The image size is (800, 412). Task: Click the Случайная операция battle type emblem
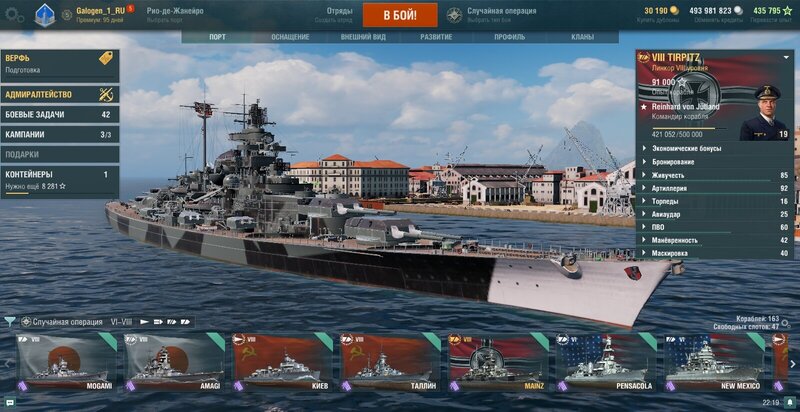454,15
